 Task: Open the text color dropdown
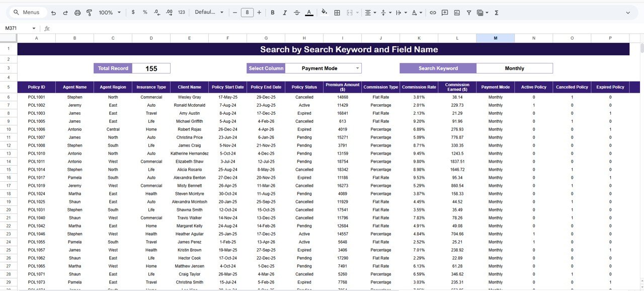pyautogui.click(x=309, y=12)
